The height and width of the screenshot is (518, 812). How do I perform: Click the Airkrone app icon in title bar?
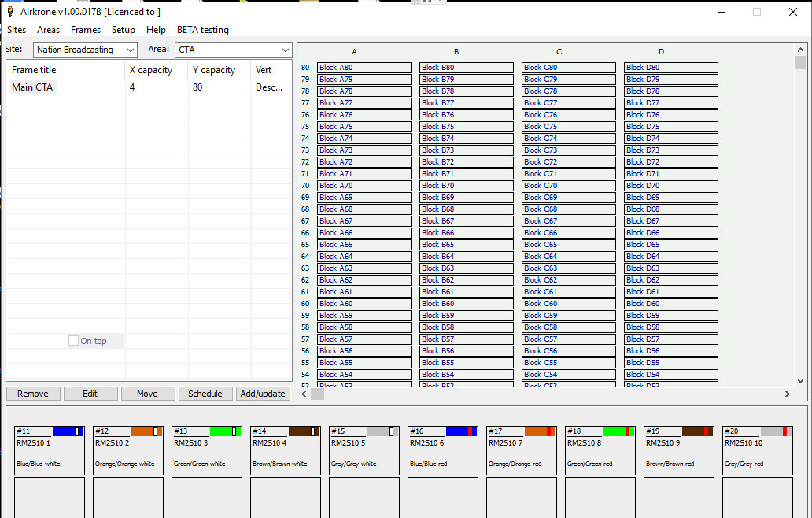tap(9, 12)
